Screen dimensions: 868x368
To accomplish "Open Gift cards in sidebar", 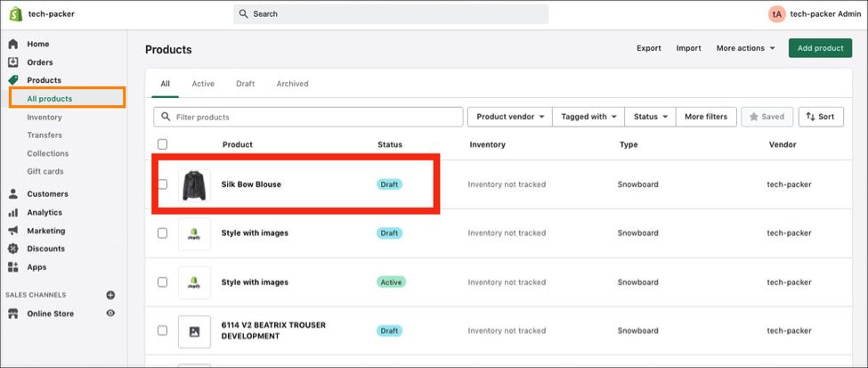I will pyautogui.click(x=45, y=171).
